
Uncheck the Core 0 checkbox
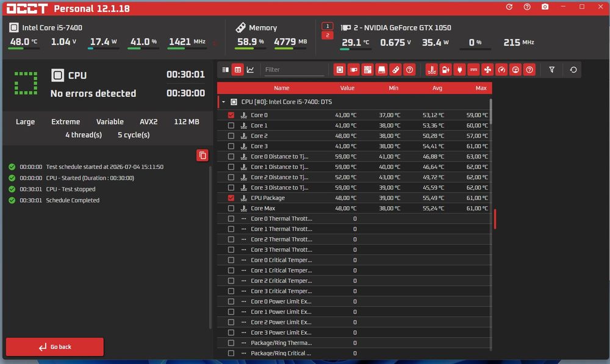coord(231,115)
